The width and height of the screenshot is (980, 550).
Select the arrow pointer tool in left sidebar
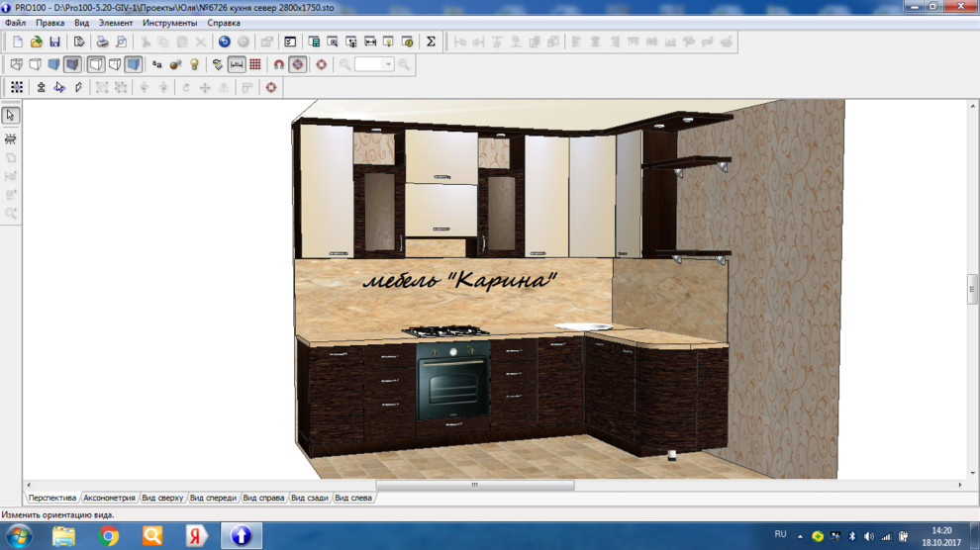pos(11,116)
